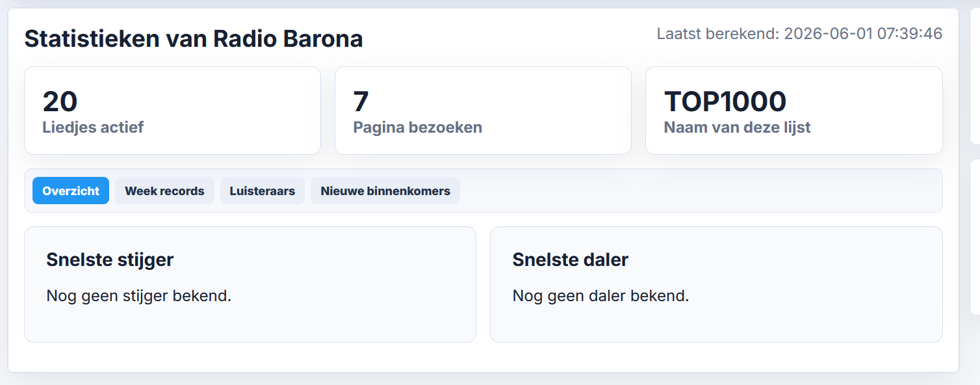Click the TOP1000 list name value
Image resolution: width=980 pixels, height=385 pixels.
pos(725,101)
